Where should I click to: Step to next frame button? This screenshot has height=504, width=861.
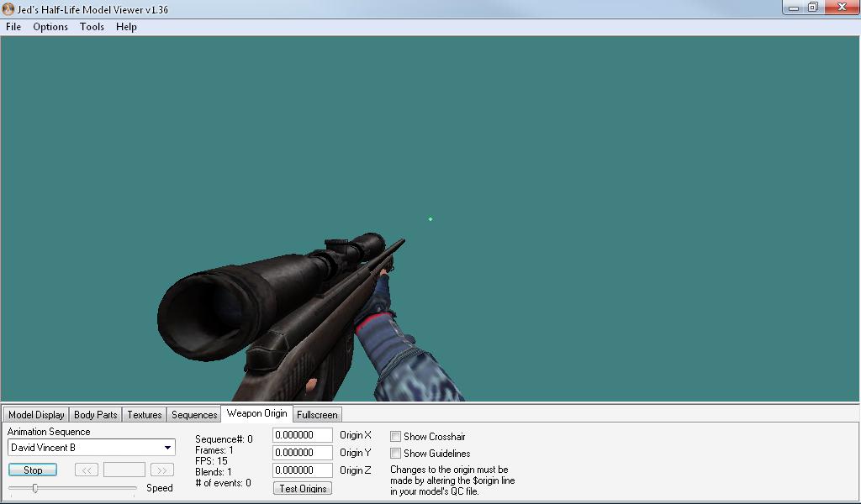tap(162, 470)
